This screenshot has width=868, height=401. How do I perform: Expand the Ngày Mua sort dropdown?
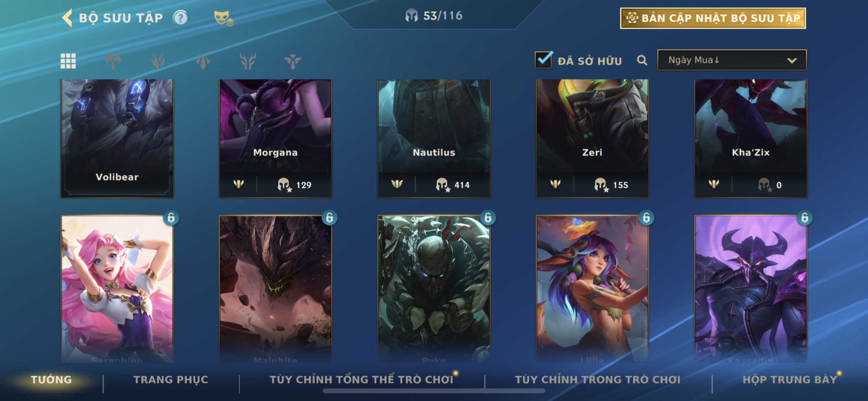732,60
